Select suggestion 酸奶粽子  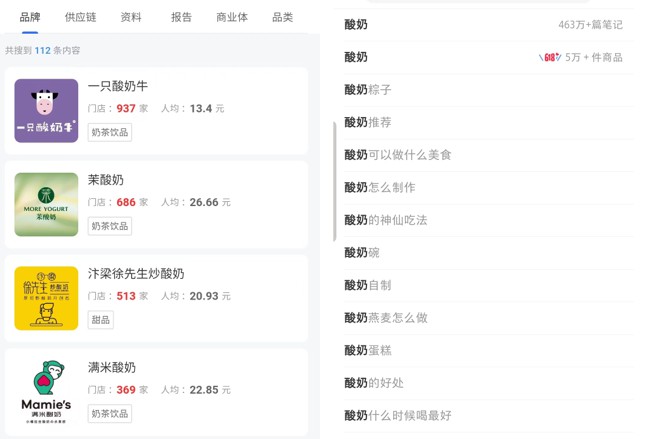(x=488, y=90)
